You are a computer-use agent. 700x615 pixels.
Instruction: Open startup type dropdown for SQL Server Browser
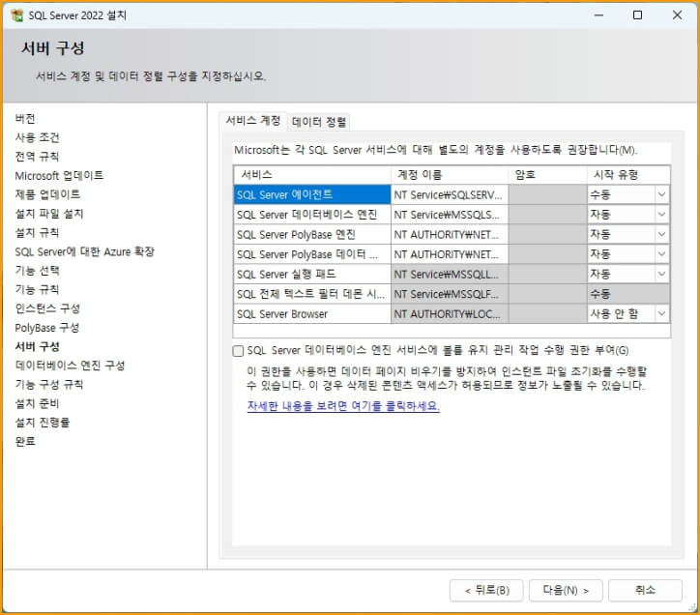[x=661, y=314]
